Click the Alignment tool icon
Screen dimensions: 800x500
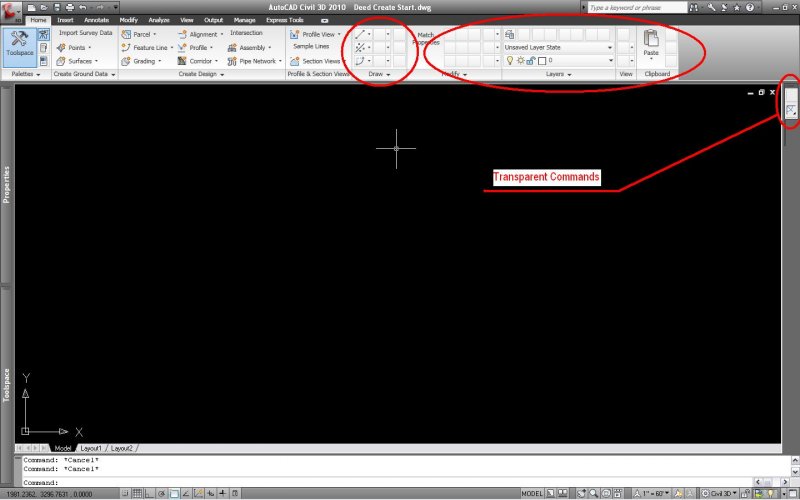click(x=182, y=34)
